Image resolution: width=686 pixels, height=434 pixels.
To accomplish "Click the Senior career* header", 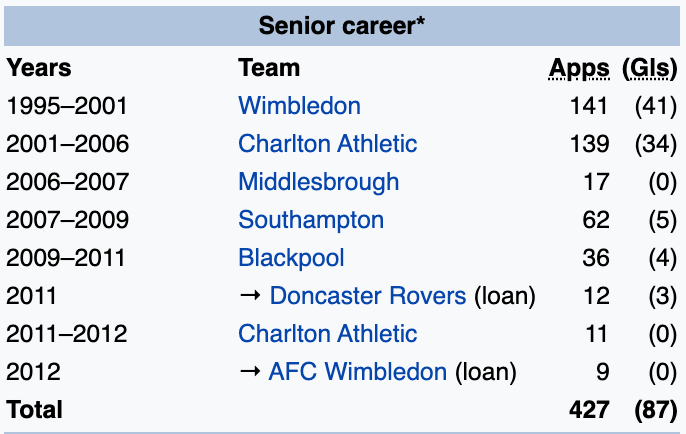I will coord(342,25).
